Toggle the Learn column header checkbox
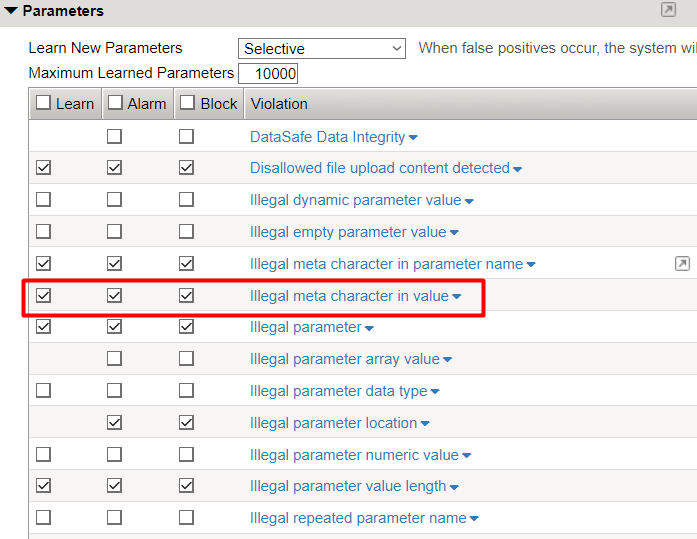697x539 pixels. 43,103
